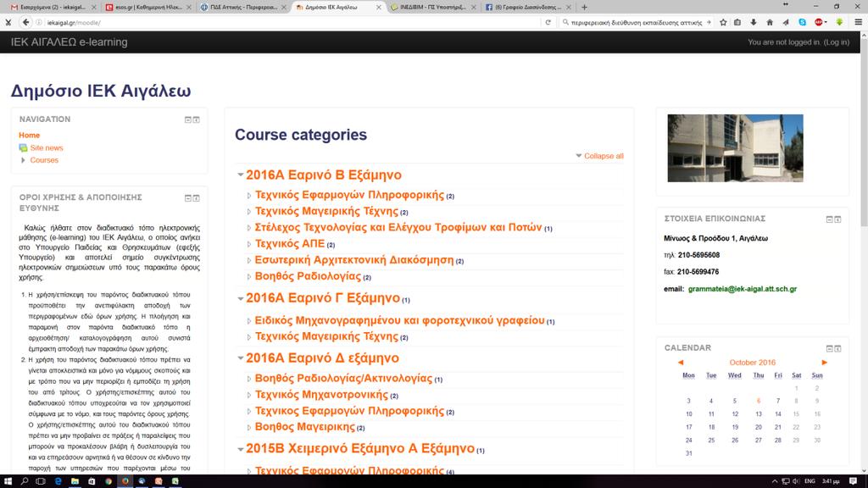Click the Collapse all link
The width and height of the screenshot is (868, 488).
(x=604, y=156)
